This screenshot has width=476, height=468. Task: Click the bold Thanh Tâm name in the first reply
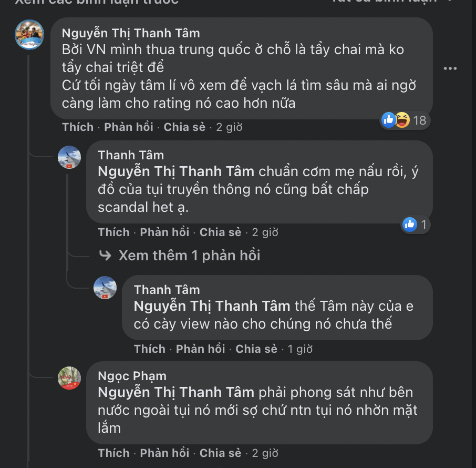(130, 155)
